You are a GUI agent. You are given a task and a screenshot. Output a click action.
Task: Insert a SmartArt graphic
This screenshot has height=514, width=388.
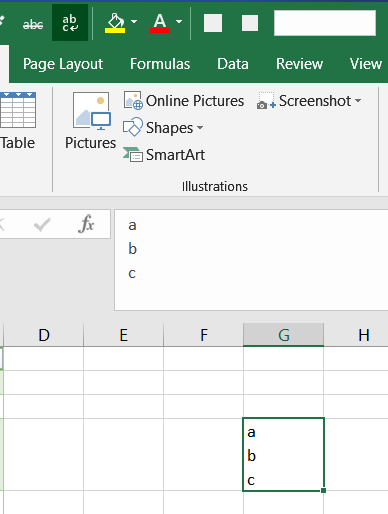tap(164, 155)
